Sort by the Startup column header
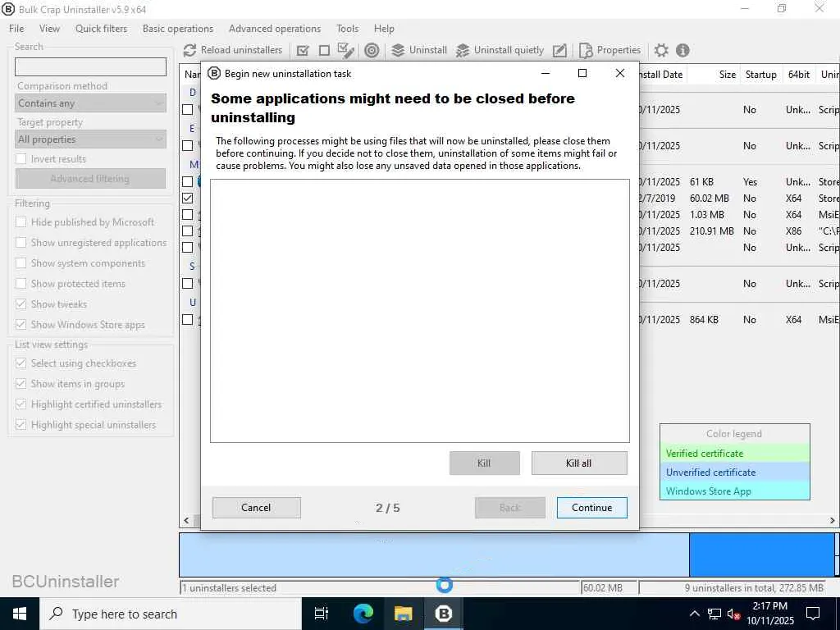This screenshot has height=630, width=840. [x=760, y=75]
